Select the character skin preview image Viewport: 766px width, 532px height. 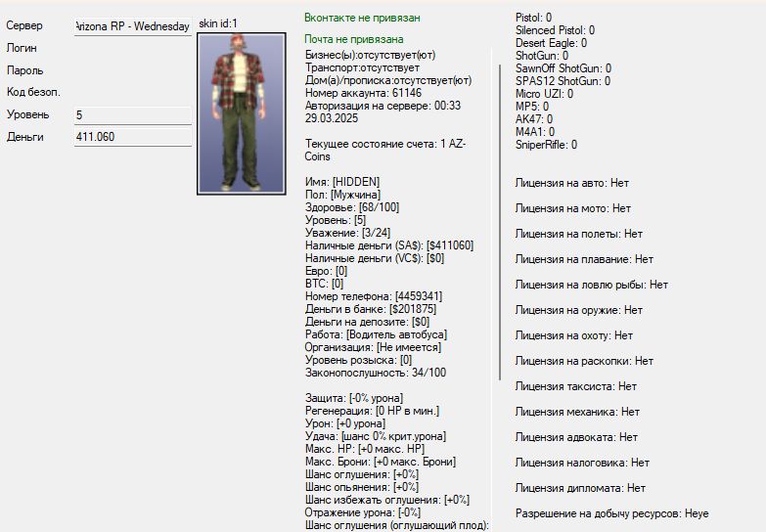click(x=242, y=113)
